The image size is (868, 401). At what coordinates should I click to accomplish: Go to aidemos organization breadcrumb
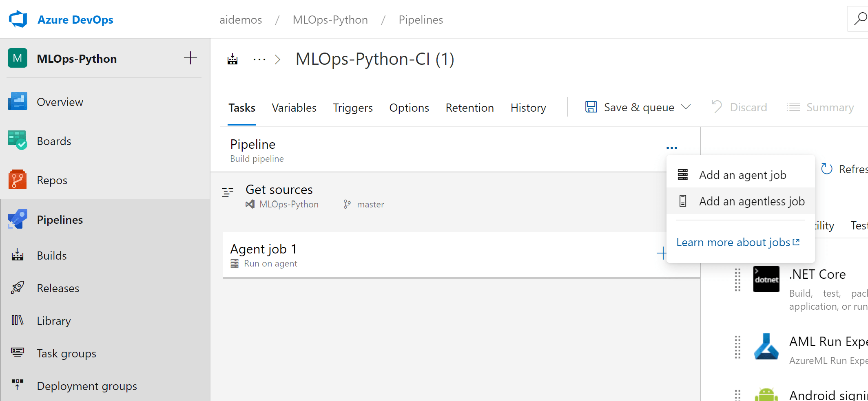[241, 20]
